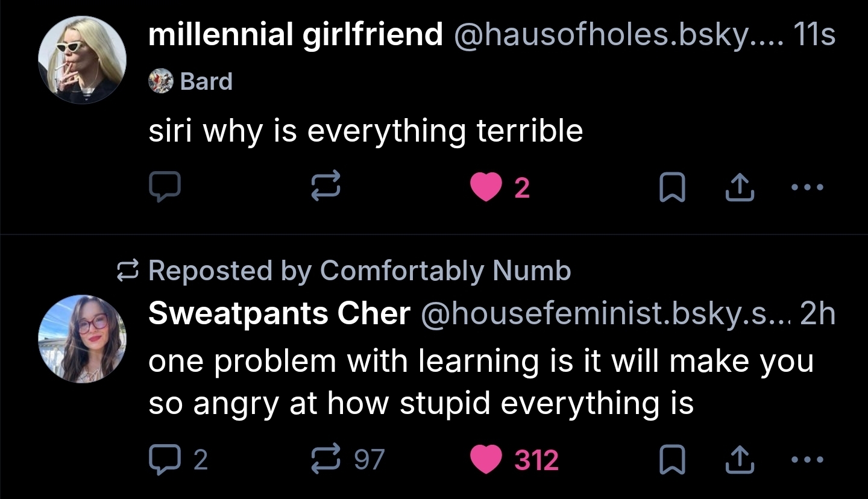Open the Sweatpants Cher display name
The image size is (868, 499).
279,313
